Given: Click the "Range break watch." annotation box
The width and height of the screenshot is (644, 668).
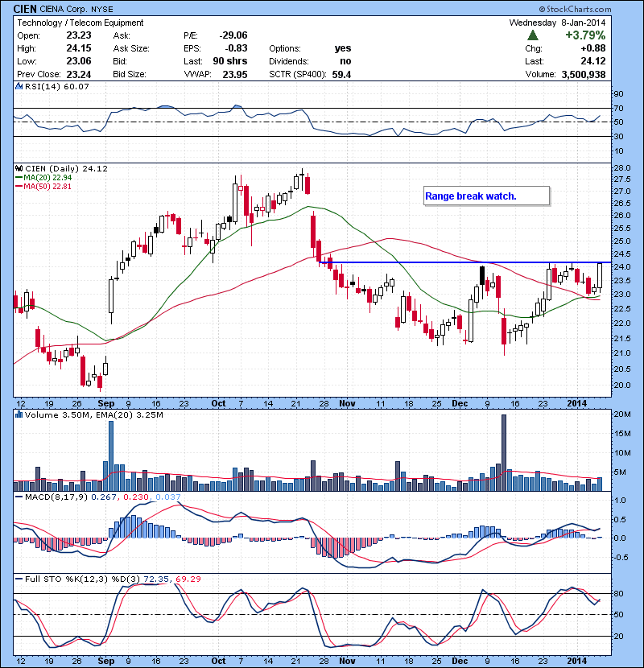Looking at the screenshot, I should tap(486, 196).
